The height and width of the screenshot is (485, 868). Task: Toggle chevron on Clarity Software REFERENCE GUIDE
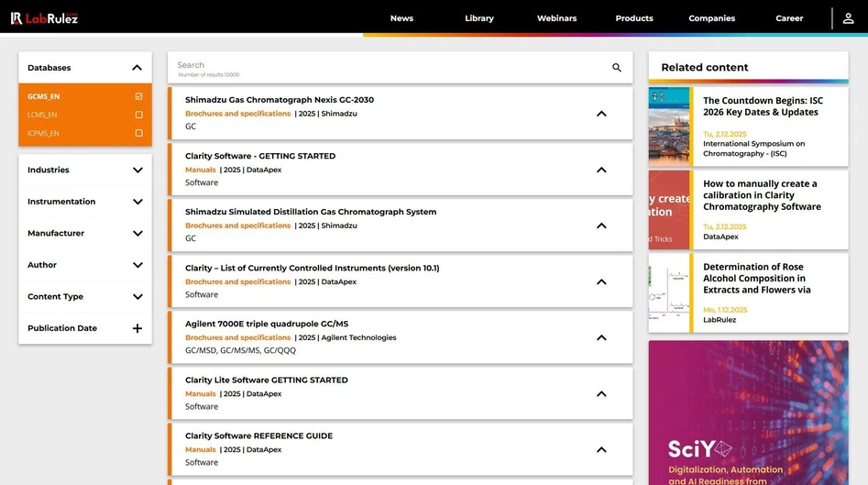(601, 449)
